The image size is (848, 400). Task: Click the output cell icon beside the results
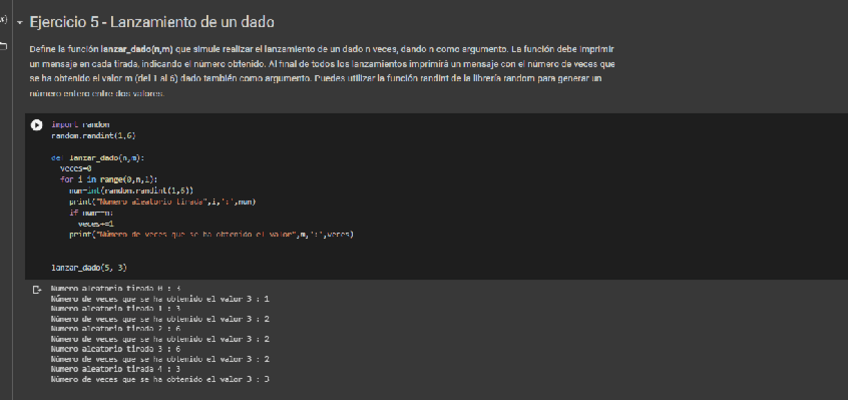pyautogui.click(x=37, y=290)
